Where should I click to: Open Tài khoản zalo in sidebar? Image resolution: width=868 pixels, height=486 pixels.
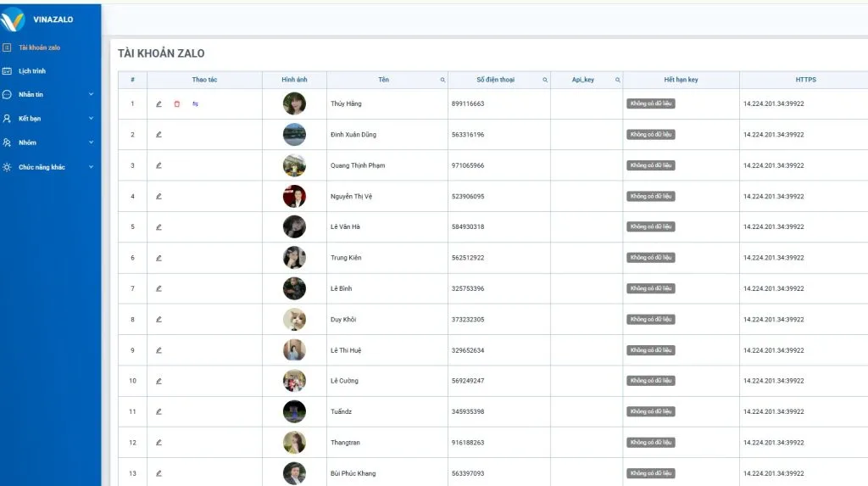39,47
